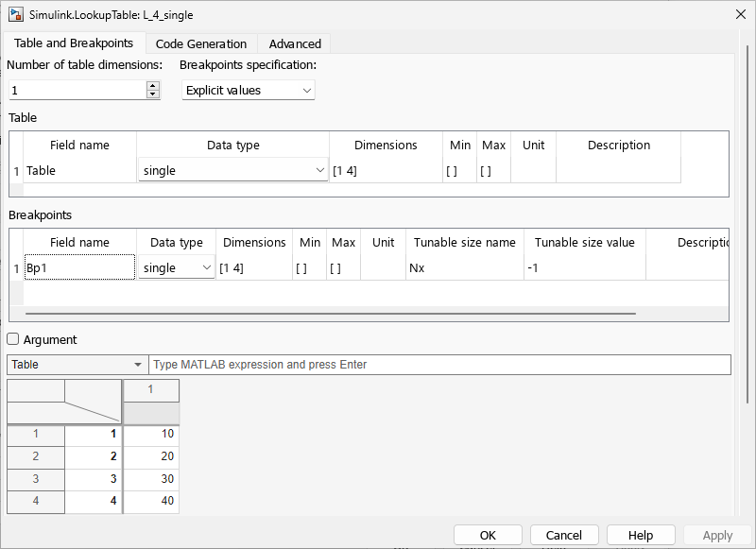The width and height of the screenshot is (756, 549).
Task: Switch to the Code Generation tab
Action: click(201, 43)
